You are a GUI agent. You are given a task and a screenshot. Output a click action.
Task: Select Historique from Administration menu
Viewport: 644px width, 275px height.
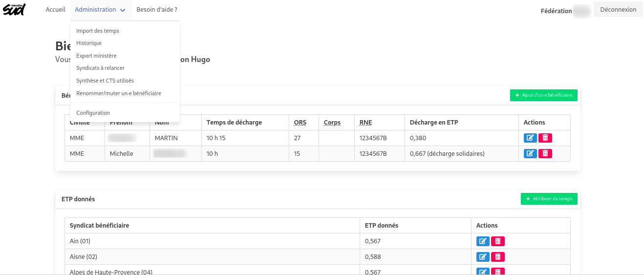(89, 43)
